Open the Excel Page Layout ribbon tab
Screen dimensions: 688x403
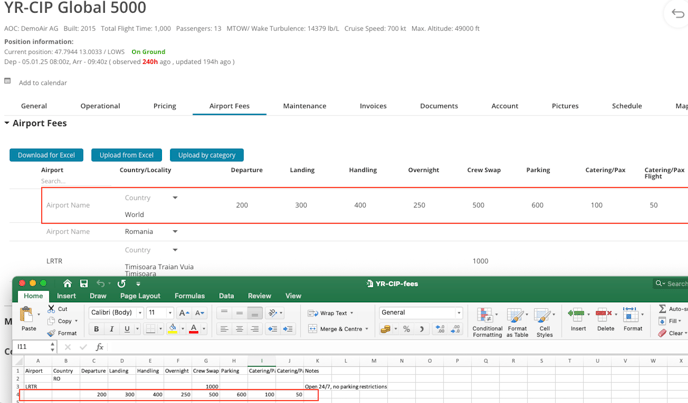(x=140, y=296)
